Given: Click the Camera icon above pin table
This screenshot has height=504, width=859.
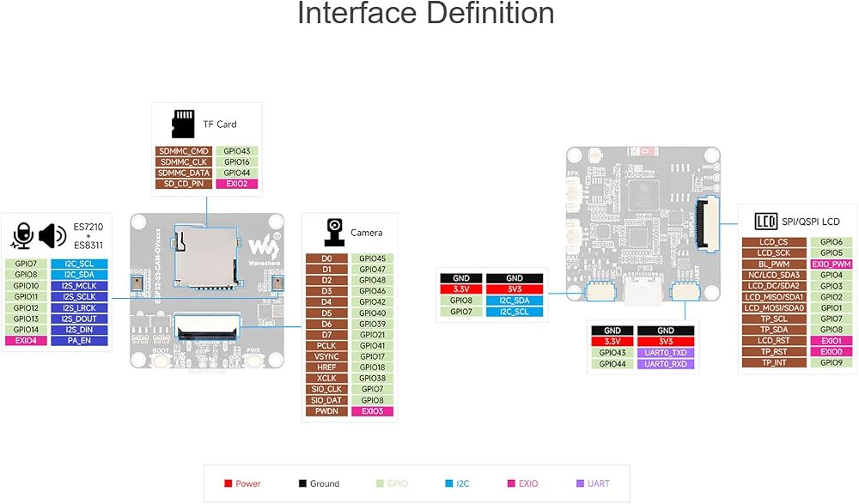Looking at the screenshot, I should (334, 233).
